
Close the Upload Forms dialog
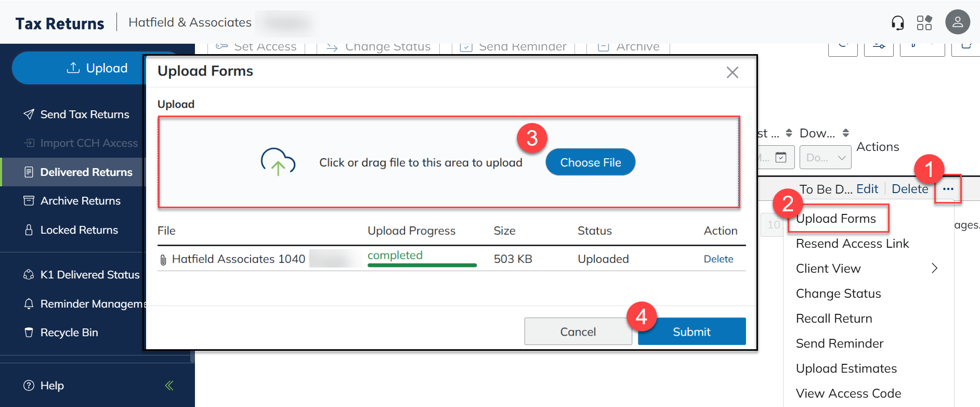732,72
